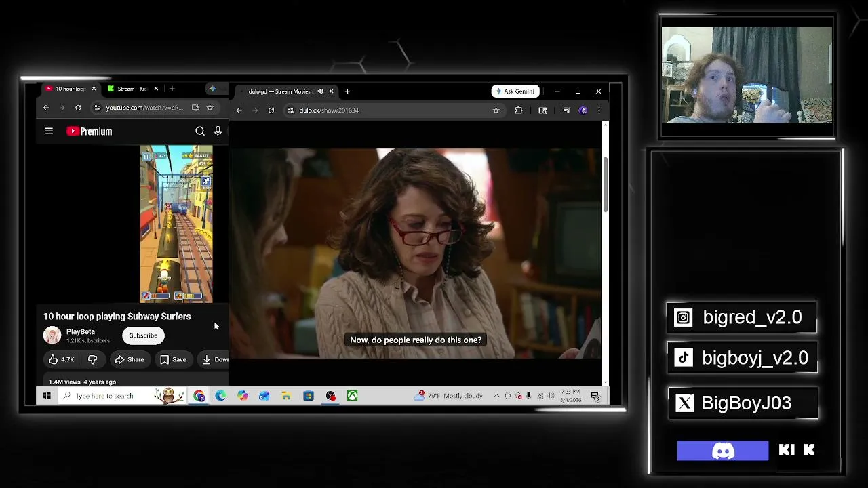The image size is (868, 488).
Task: Open the system volume icon
Action: click(551, 396)
